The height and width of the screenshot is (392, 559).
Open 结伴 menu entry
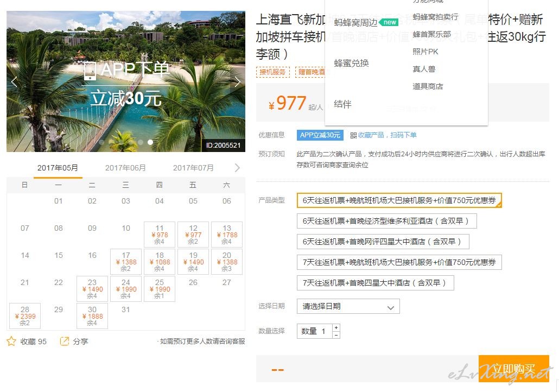(342, 104)
